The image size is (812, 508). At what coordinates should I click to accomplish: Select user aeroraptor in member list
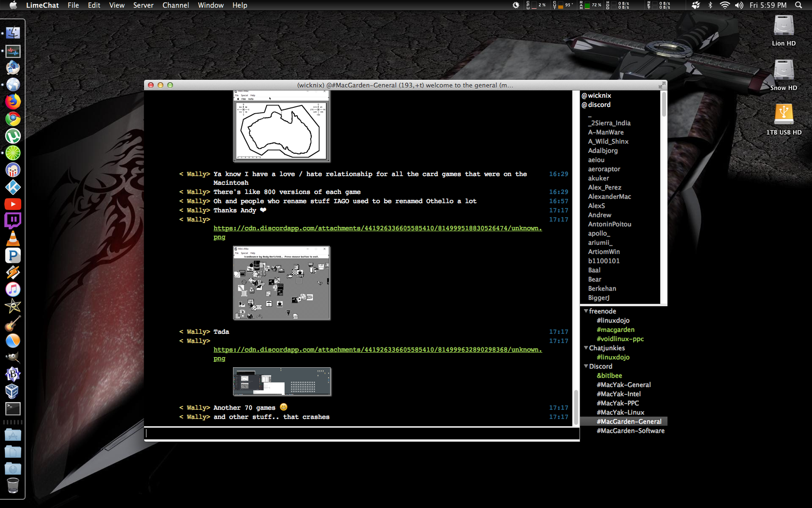click(604, 169)
